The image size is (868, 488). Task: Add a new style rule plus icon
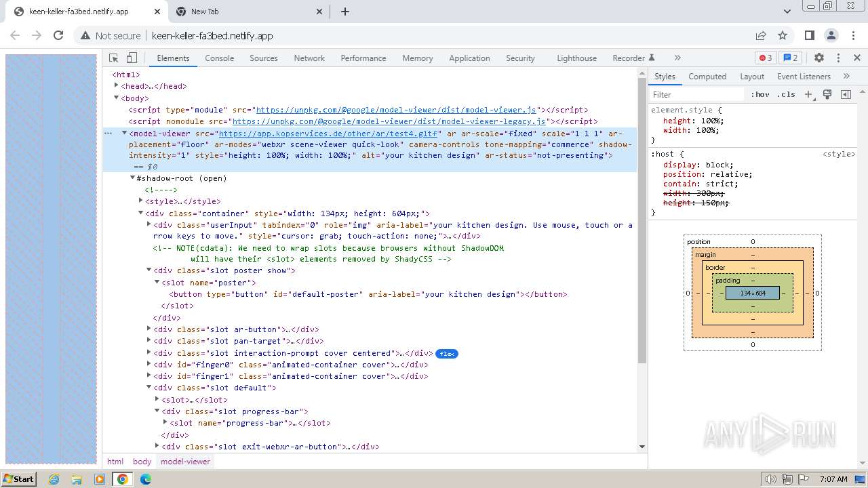pyautogui.click(x=808, y=95)
